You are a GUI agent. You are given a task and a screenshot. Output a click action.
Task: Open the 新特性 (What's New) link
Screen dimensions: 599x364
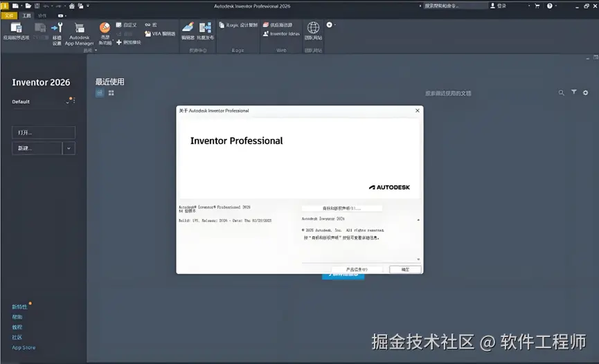[19, 307]
